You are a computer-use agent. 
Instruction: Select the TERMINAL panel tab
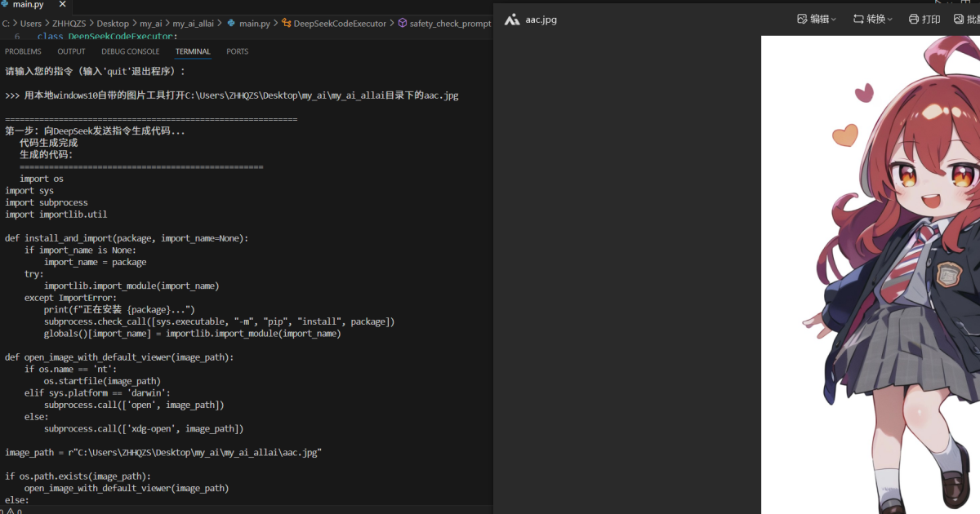click(193, 51)
